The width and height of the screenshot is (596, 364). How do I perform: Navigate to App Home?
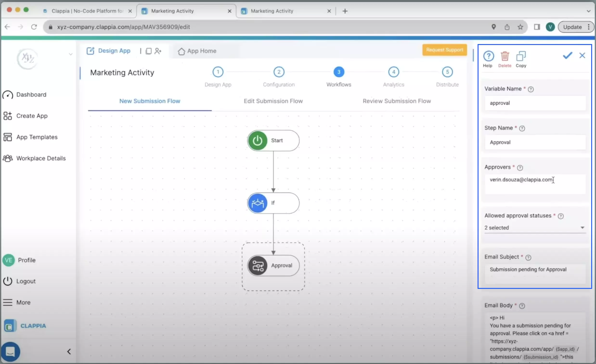197,51
